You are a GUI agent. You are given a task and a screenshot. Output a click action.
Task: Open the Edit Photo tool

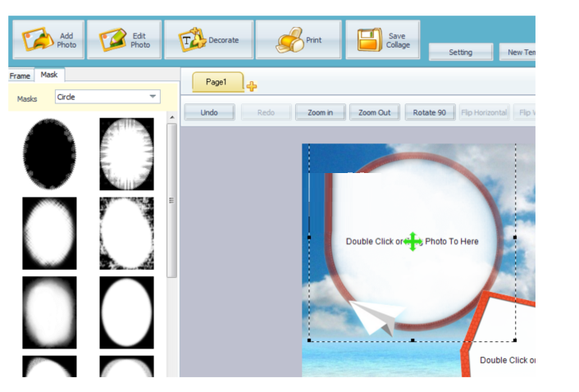point(124,40)
